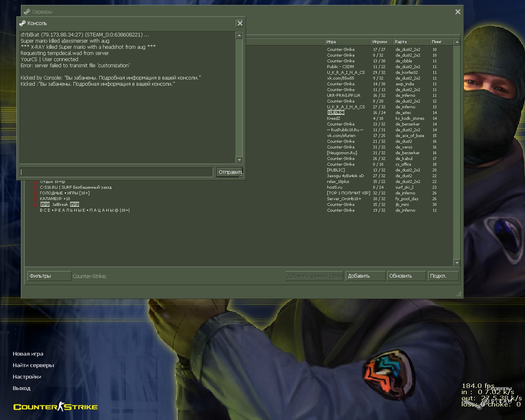Click the '[Neugomon.Ru]' game cell

click(x=342, y=153)
